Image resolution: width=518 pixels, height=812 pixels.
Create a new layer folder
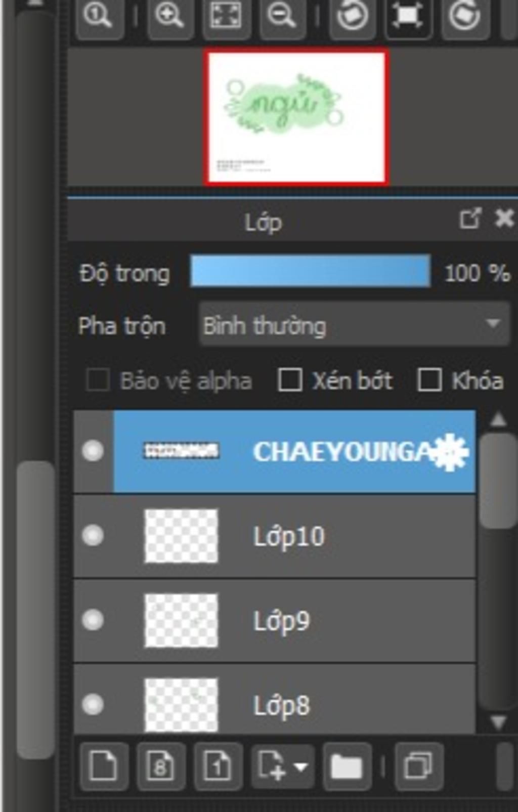(347, 766)
